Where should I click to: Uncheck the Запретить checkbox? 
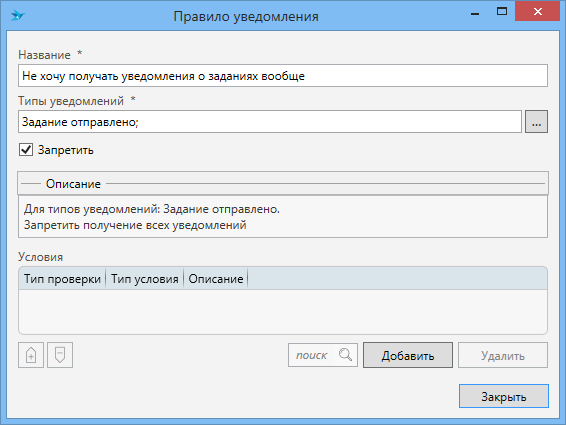(26, 149)
